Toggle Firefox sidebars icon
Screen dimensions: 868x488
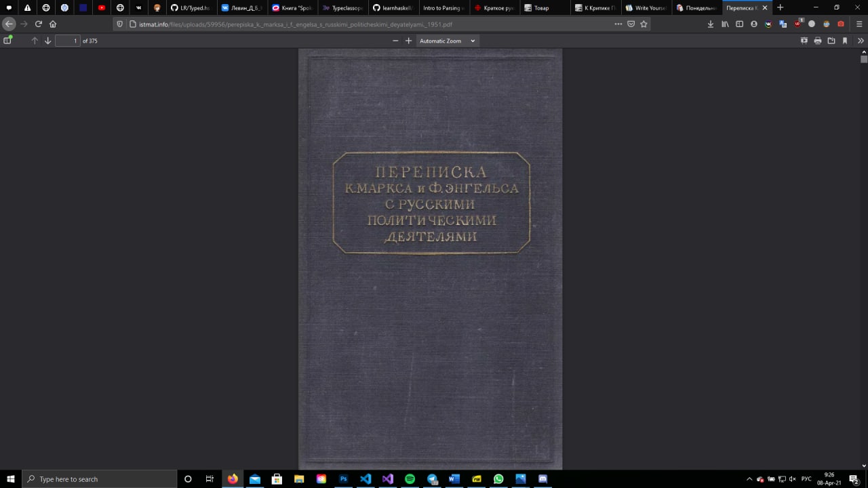(x=740, y=24)
